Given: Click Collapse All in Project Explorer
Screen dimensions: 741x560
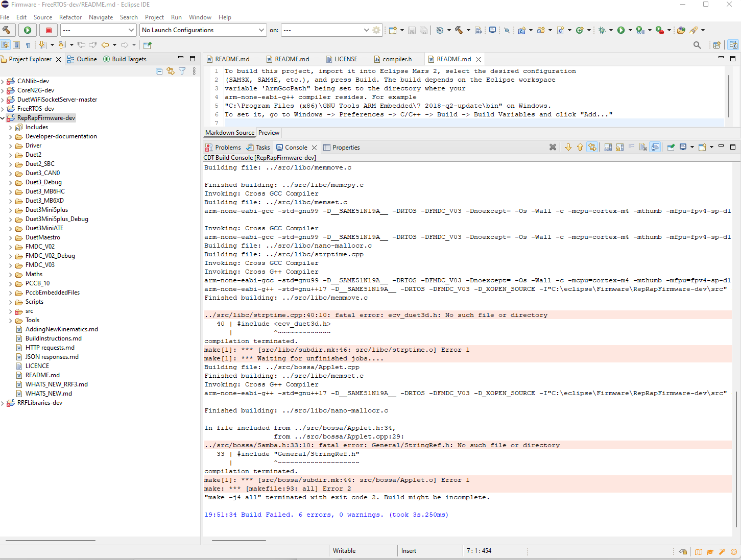Looking at the screenshot, I should point(159,71).
